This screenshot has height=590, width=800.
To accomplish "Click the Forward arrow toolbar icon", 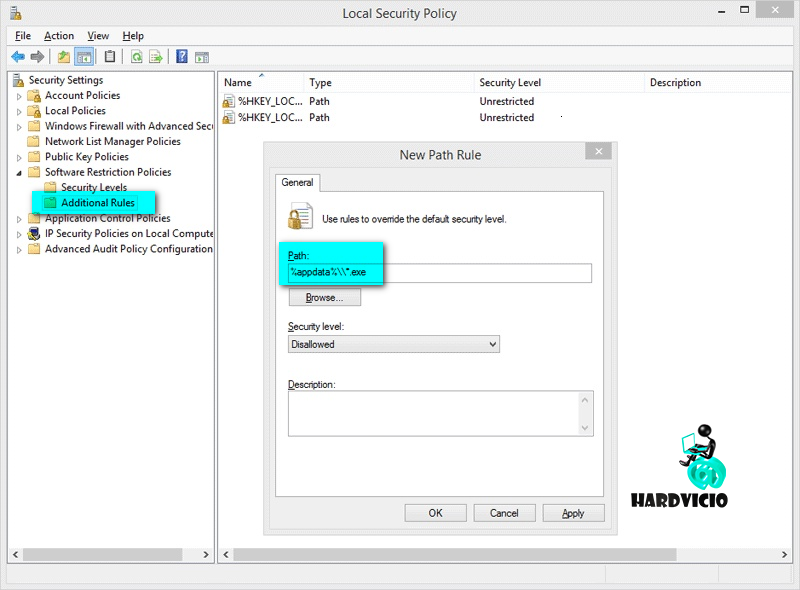I will click(38, 57).
